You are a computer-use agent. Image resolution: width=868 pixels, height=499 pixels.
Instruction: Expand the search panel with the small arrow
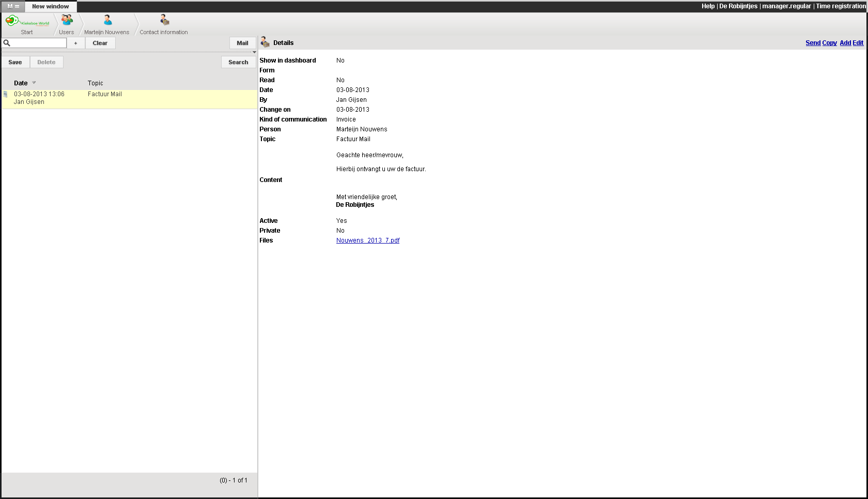(254, 52)
